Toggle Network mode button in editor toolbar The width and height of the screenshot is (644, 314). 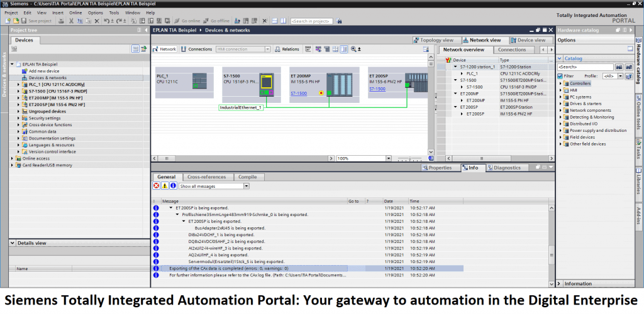pos(164,49)
